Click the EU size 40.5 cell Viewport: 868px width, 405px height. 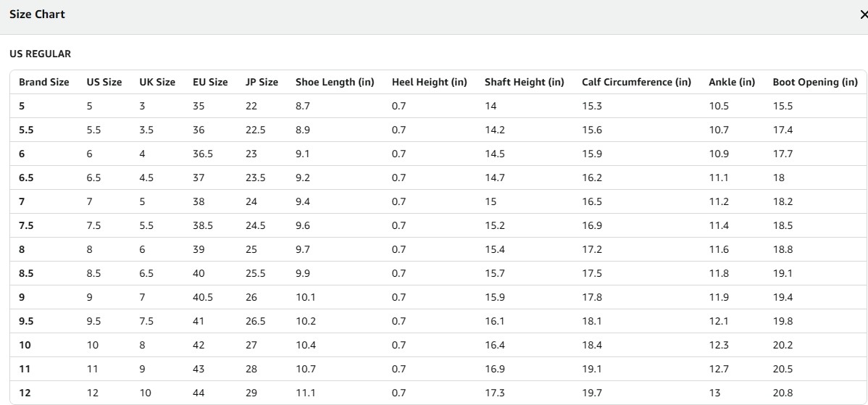point(203,297)
